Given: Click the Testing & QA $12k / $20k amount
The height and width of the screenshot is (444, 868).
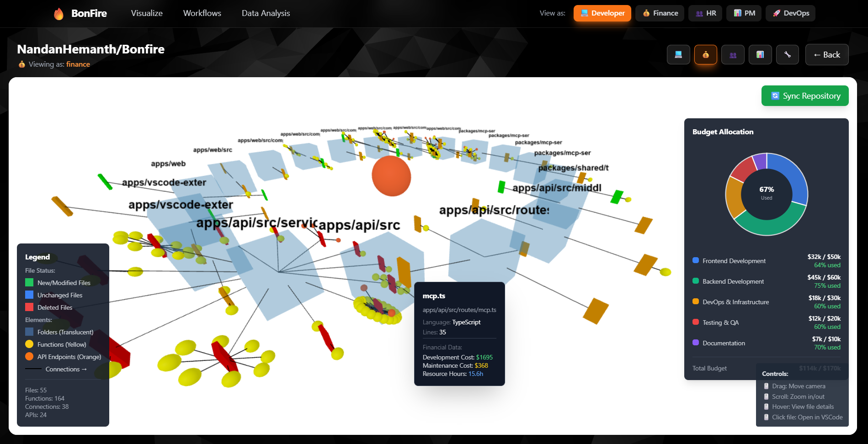Looking at the screenshot, I should tap(824, 318).
